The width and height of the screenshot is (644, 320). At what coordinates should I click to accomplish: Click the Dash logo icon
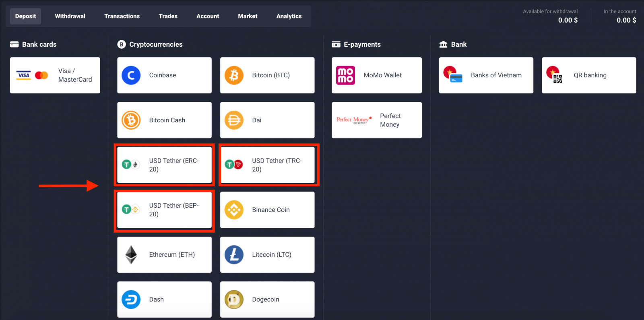click(x=131, y=299)
